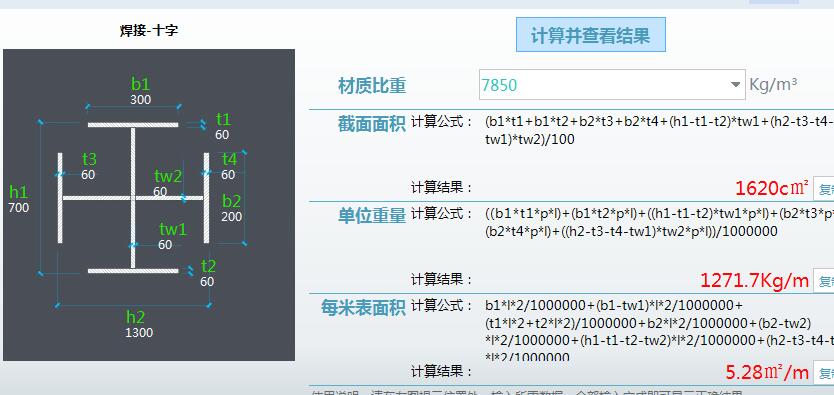Click the green b1 dimension label
This screenshot has width=834, height=395.
[x=140, y=84]
